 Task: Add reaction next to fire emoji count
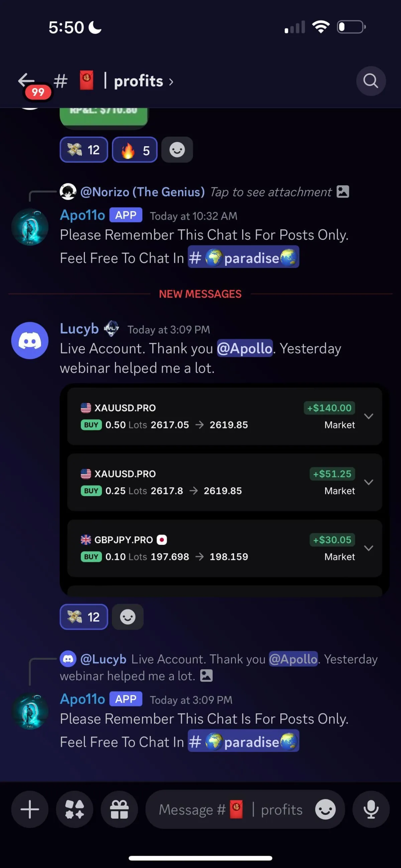177,150
